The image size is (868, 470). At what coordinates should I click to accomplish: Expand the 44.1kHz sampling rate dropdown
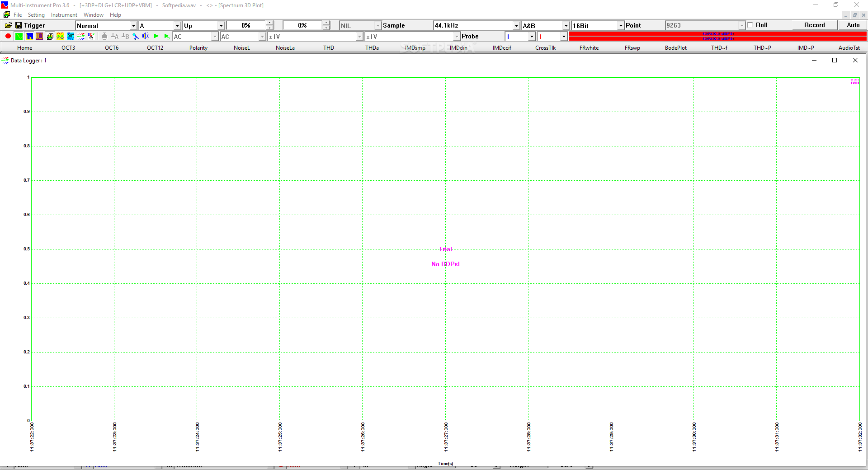coord(516,26)
